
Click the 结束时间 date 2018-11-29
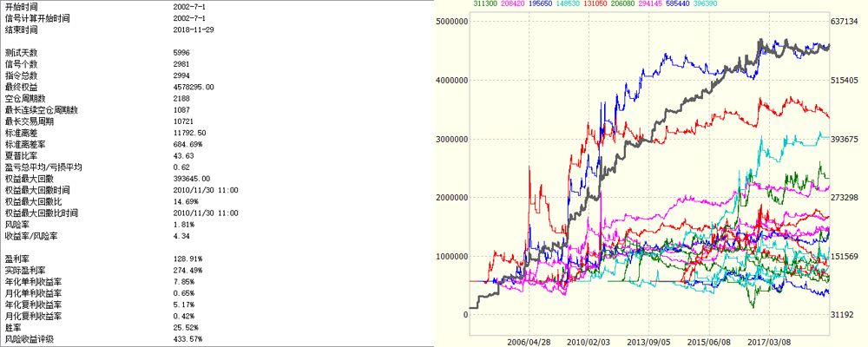[194, 30]
